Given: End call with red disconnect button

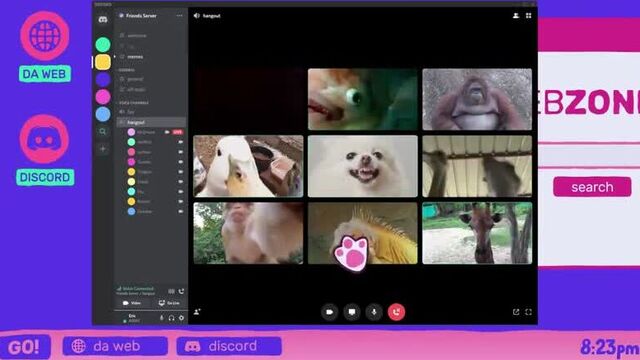Looking at the screenshot, I should click(396, 312).
